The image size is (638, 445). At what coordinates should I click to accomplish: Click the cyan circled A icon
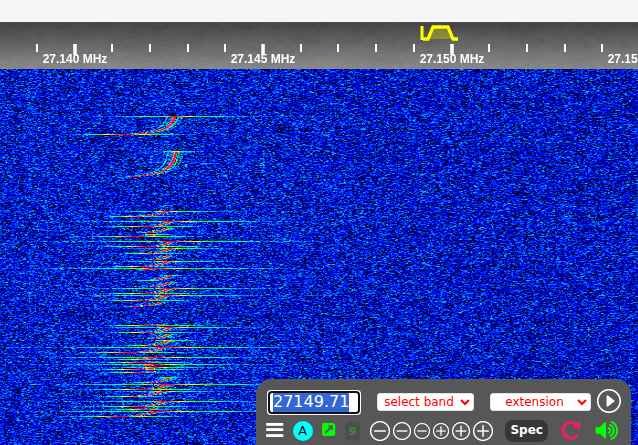(303, 431)
